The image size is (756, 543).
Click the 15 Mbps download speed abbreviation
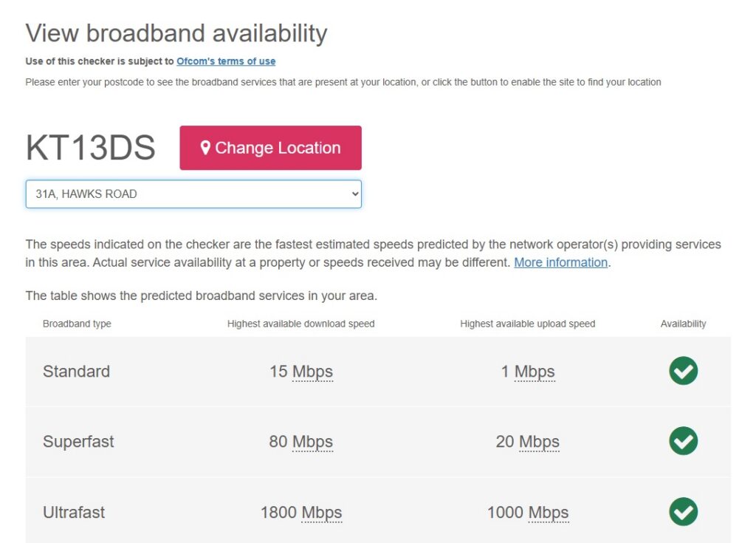(x=312, y=372)
